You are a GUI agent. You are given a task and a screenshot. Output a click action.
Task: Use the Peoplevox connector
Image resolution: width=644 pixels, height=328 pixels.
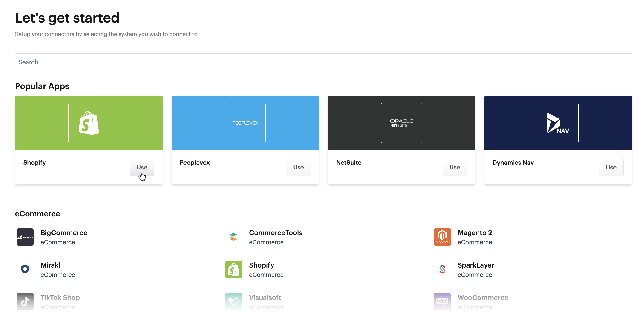click(298, 167)
